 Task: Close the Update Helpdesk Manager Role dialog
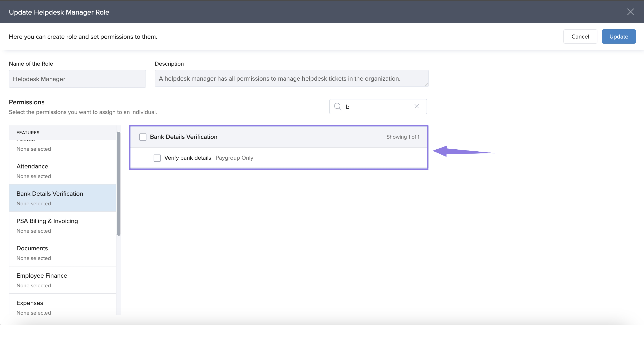coord(630,12)
